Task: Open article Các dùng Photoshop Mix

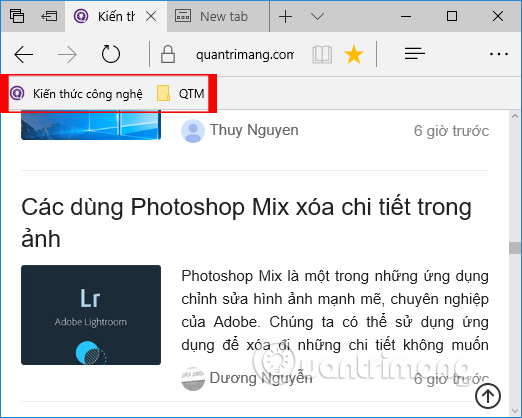Action: (x=246, y=223)
